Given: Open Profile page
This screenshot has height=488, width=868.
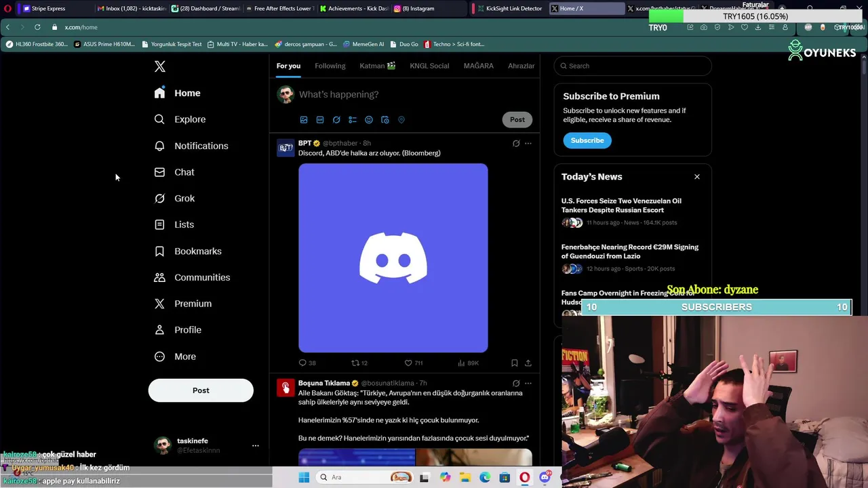Looking at the screenshot, I should (178, 330).
